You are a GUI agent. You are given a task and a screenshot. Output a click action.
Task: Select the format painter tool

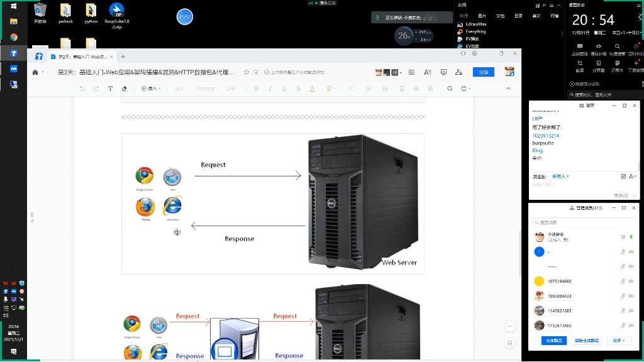click(110, 89)
